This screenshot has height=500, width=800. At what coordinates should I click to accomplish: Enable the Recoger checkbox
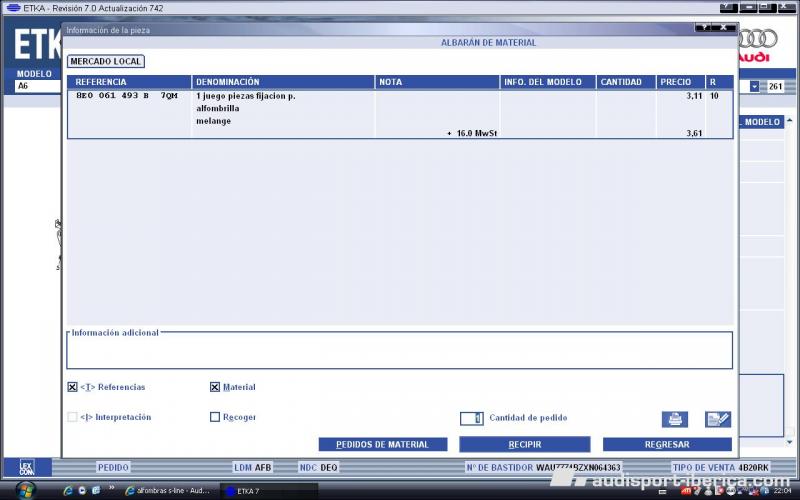pos(215,417)
